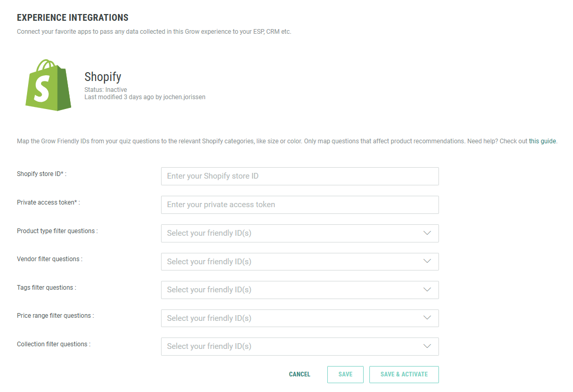Viewport: 573px width, 392px height.
Task: Click the Shopify integration title text
Action: (x=103, y=77)
